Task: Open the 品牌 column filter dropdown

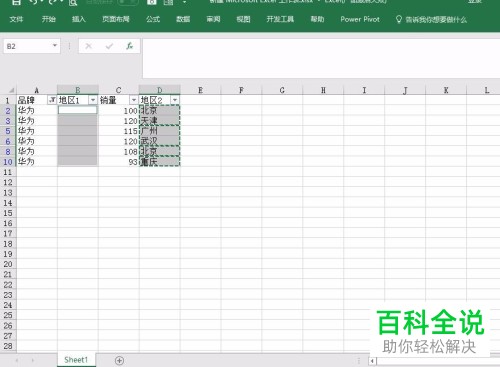Action: [52, 100]
